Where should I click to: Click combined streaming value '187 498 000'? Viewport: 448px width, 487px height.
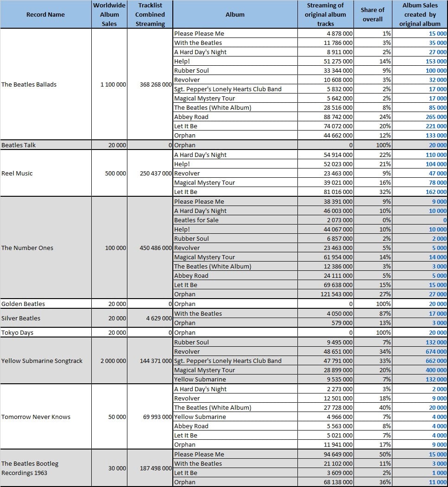[156, 468]
